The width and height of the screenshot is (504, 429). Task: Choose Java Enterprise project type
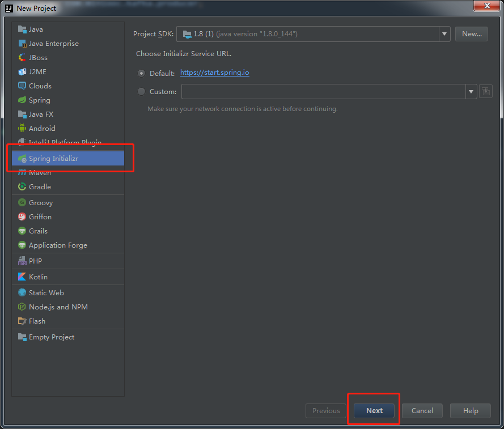tap(68, 44)
